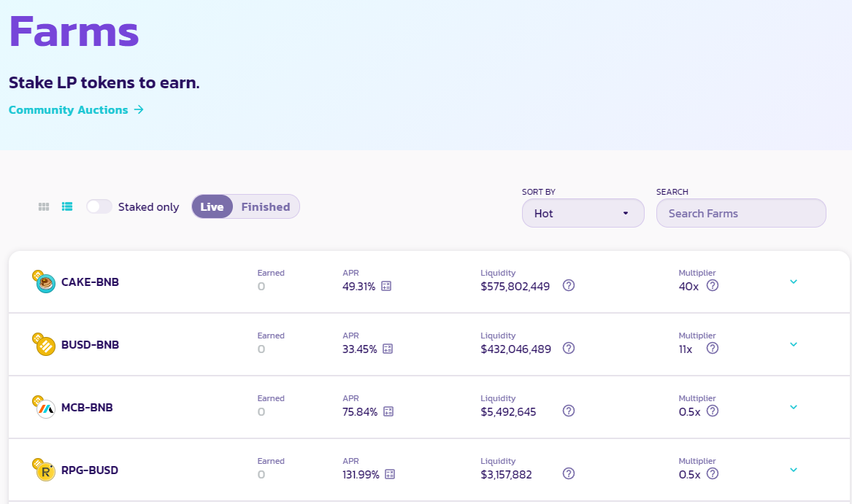Expand the MCB-BNB farm row
The height and width of the screenshot is (504, 852).
(794, 407)
